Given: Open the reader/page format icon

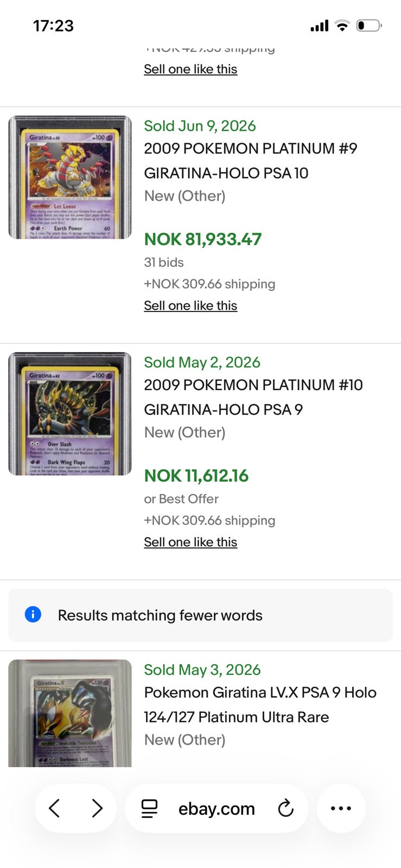Looking at the screenshot, I should click(150, 808).
